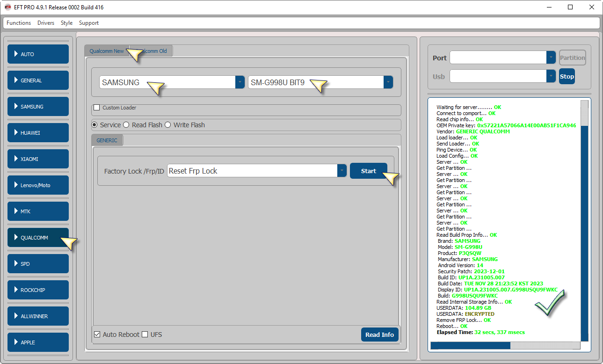Tick the UFS checkbox
Viewport: 603px width, 364px height.
click(x=145, y=335)
